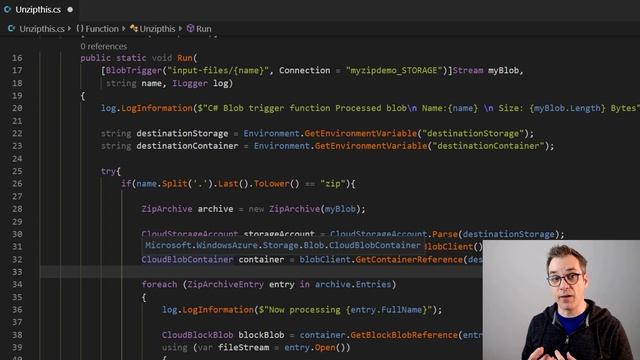Click line number 33 in the gutter
This screenshot has width=640, height=360.
tap(17, 272)
